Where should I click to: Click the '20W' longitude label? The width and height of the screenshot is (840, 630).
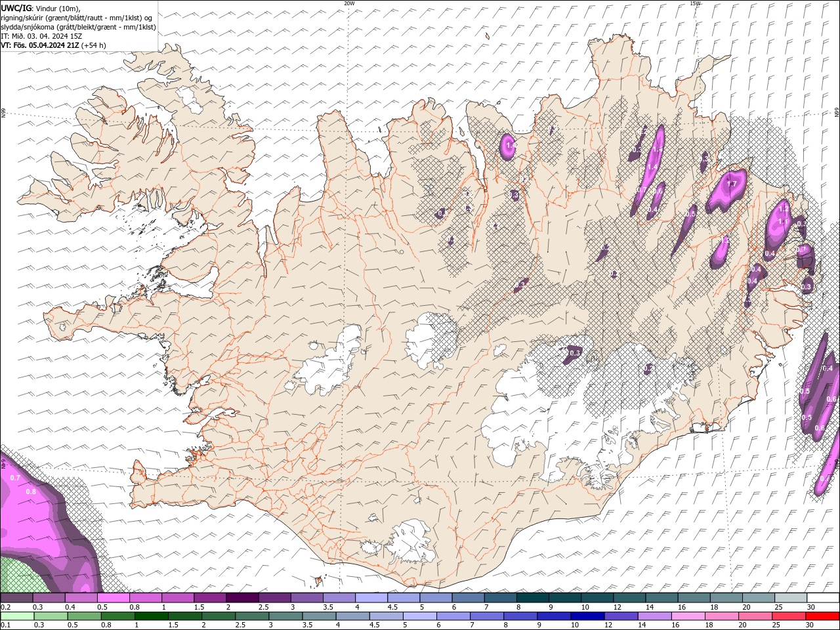349,3
